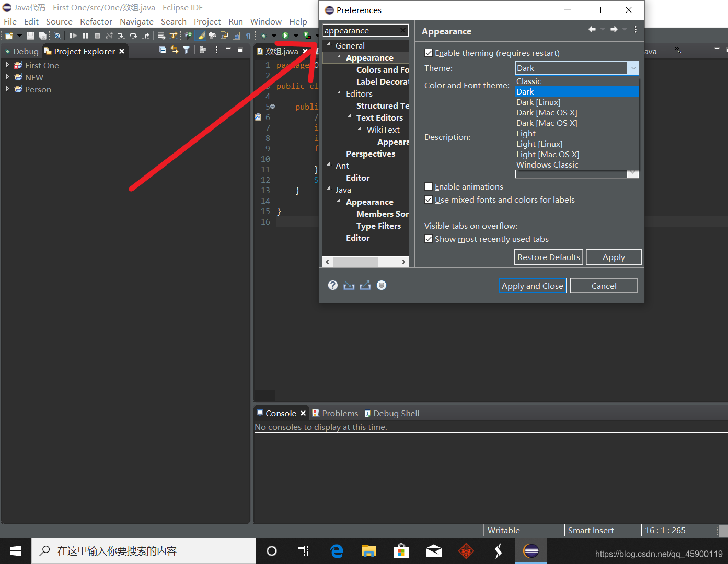Click the oomph record circle icon in Preferences
Image resolution: width=728 pixels, height=564 pixels.
[382, 285]
